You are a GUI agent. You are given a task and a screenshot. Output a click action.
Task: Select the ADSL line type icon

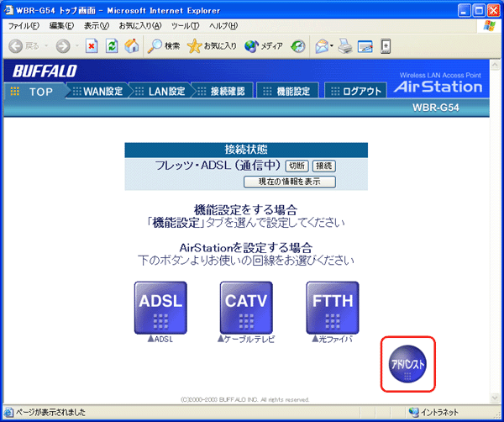click(x=160, y=308)
